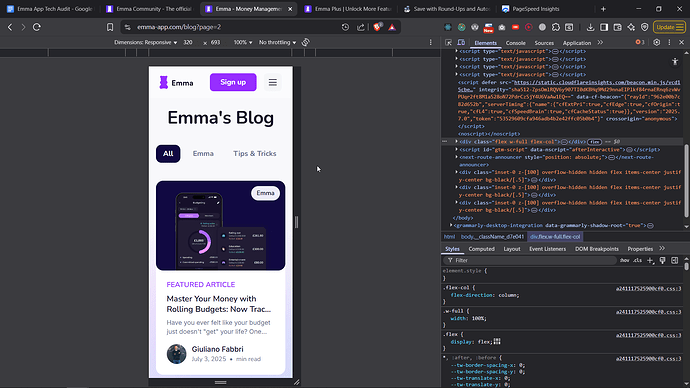
Task: Open the Dimensions: Responsive dropdown
Action: [146, 42]
